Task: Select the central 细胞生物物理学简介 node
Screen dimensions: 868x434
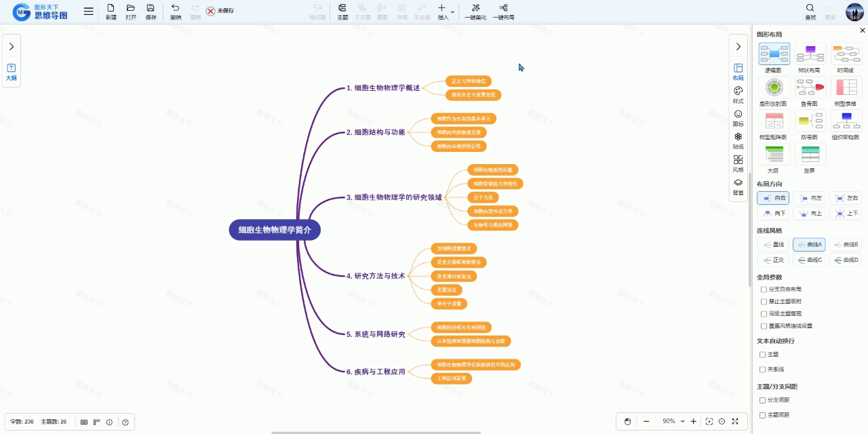Action: [275, 230]
